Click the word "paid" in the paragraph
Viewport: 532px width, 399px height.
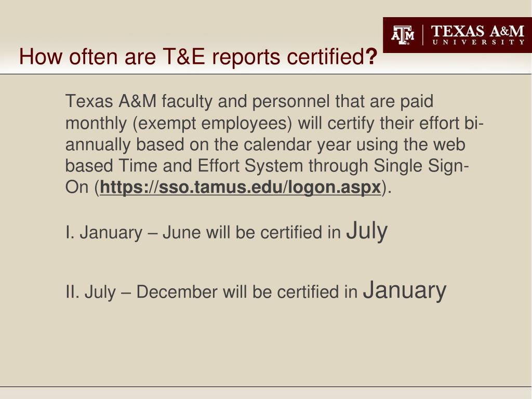[417, 101]
